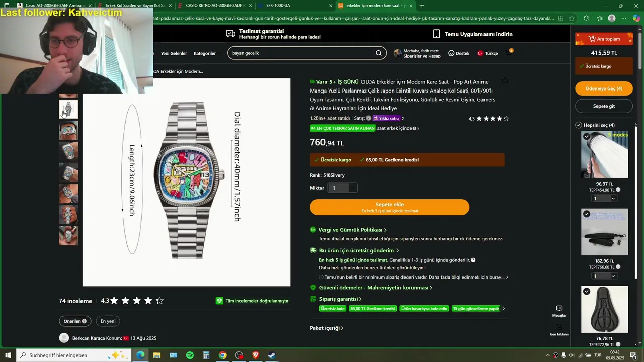Screen dimensions: 644x362
Task: Open Brave browser from the taskbar
Action: pos(255,355)
